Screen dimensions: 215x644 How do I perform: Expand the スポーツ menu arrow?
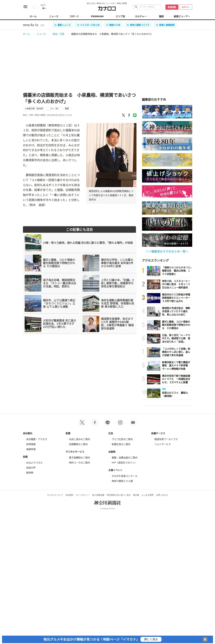82,17
